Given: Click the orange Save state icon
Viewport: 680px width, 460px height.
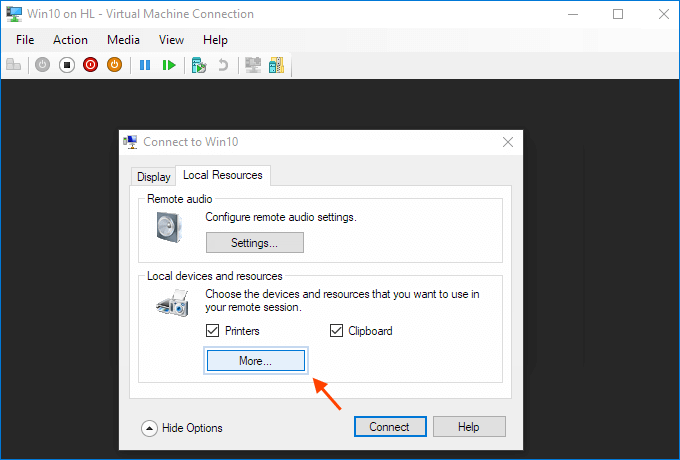Looking at the screenshot, I should tap(114, 65).
